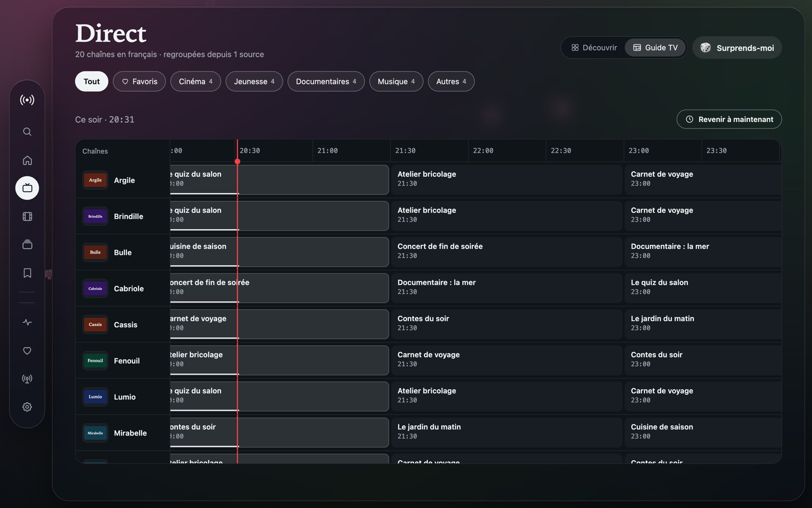Click the 22:00 timeline header label
Image resolution: width=812 pixels, height=508 pixels.
pos(483,151)
